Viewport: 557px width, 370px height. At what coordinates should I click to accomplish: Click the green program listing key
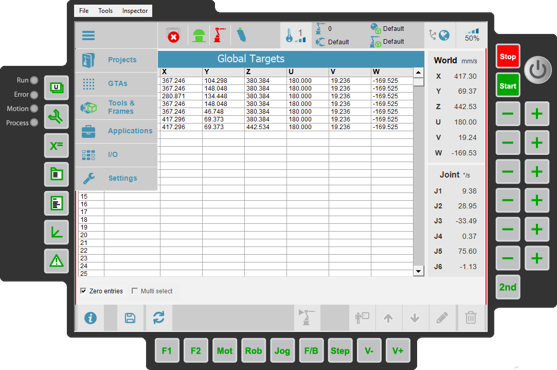[56, 203]
